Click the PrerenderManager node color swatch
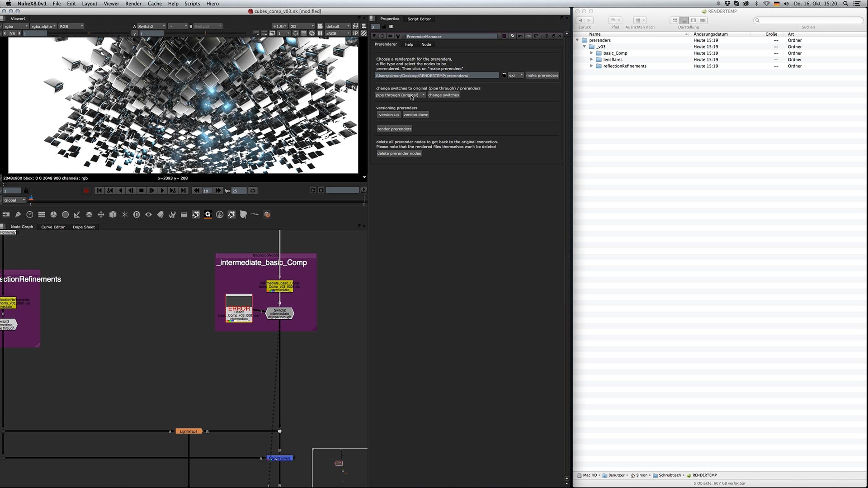Viewport: 868px width, 488px height. [505, 36]
